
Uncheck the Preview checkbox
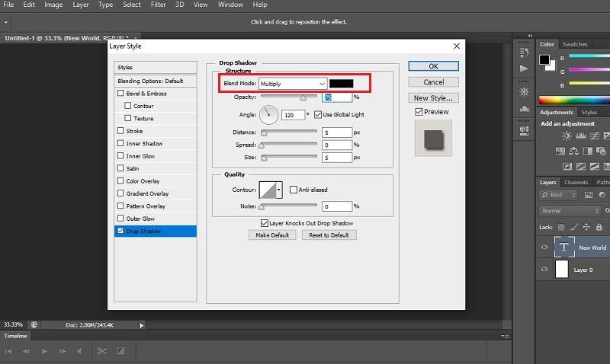coord(419,112)
